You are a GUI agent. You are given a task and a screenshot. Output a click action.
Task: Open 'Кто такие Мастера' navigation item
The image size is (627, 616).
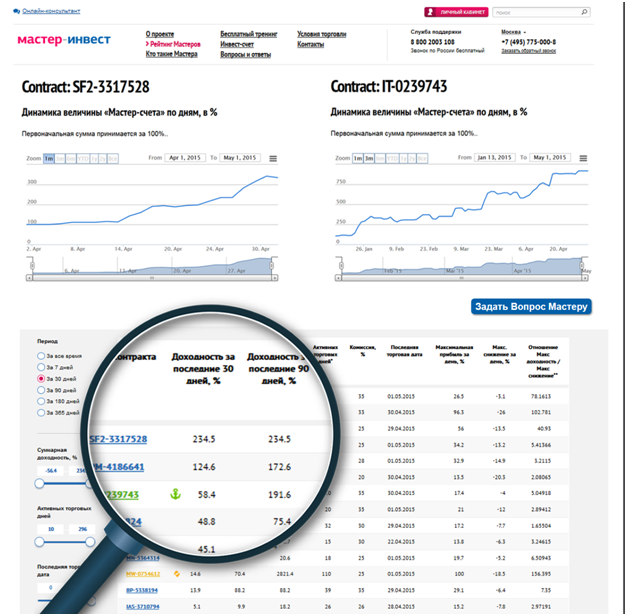(x=172, y=54)
